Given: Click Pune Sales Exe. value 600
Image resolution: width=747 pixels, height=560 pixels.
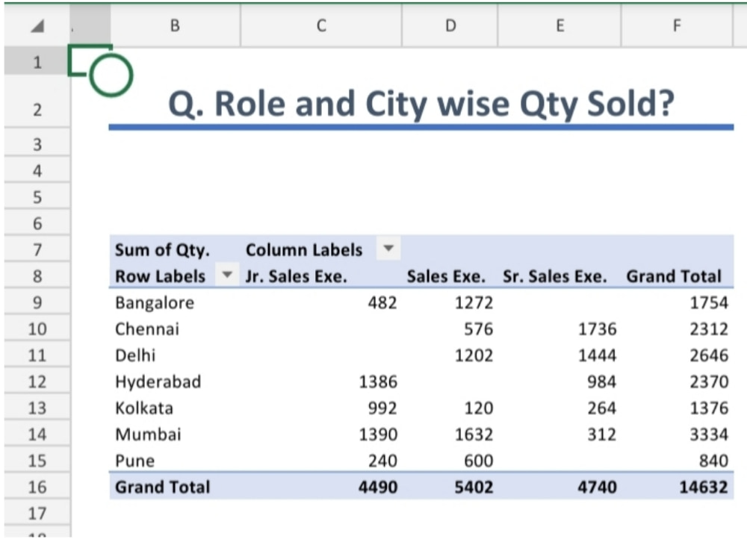Looking at the screenshot, I should (x=478, y=461).
